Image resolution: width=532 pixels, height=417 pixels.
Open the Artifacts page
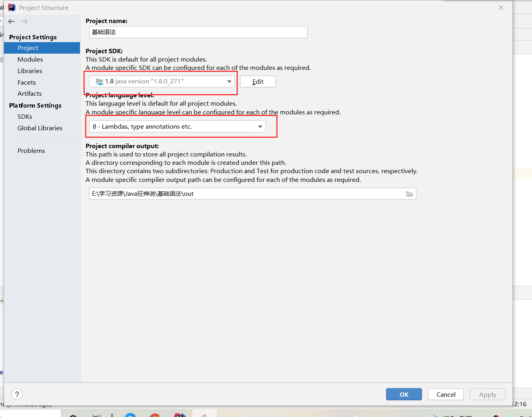29,93
